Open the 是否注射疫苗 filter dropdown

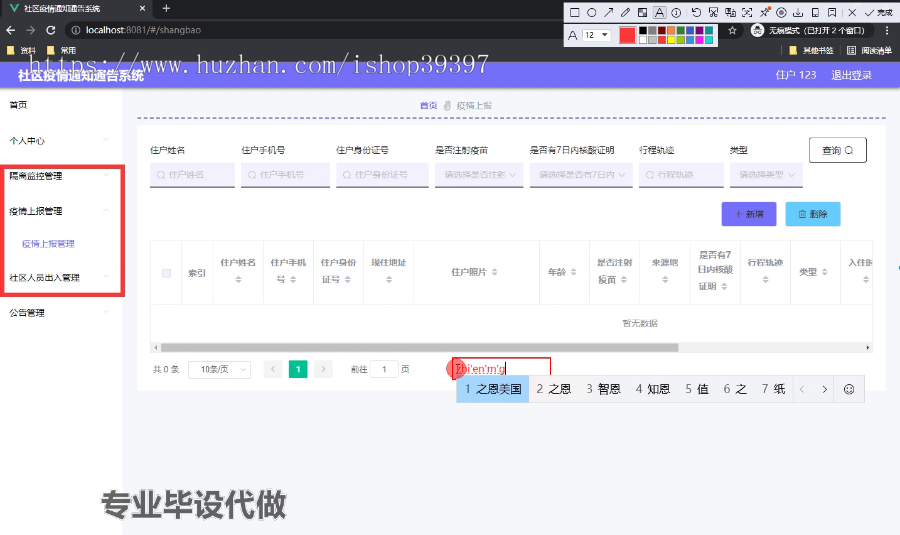[479, 175]
